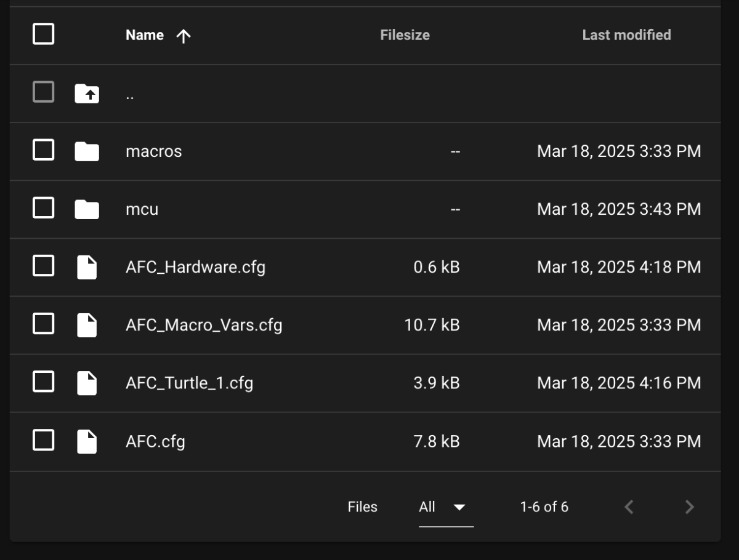Click the AFC_Macro_Vars.cfg file icon
The height and width of the screenshot is (560, 739).
click(x=87, y=325)
